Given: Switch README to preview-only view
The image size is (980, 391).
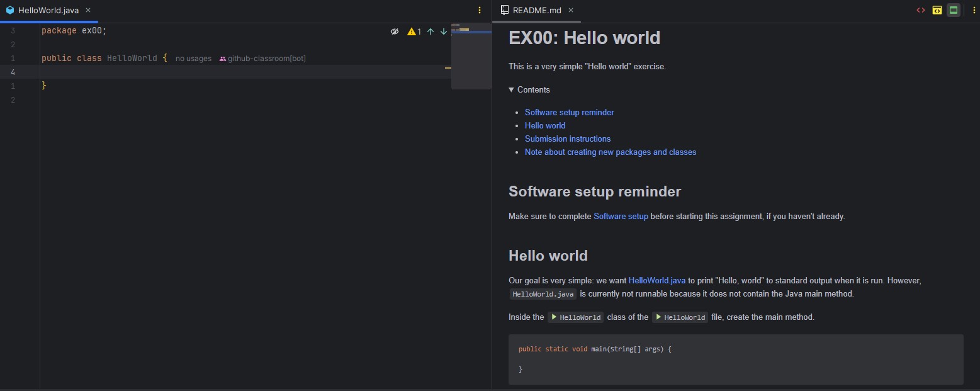Looking at the screenshot, I should coord(954,10).
